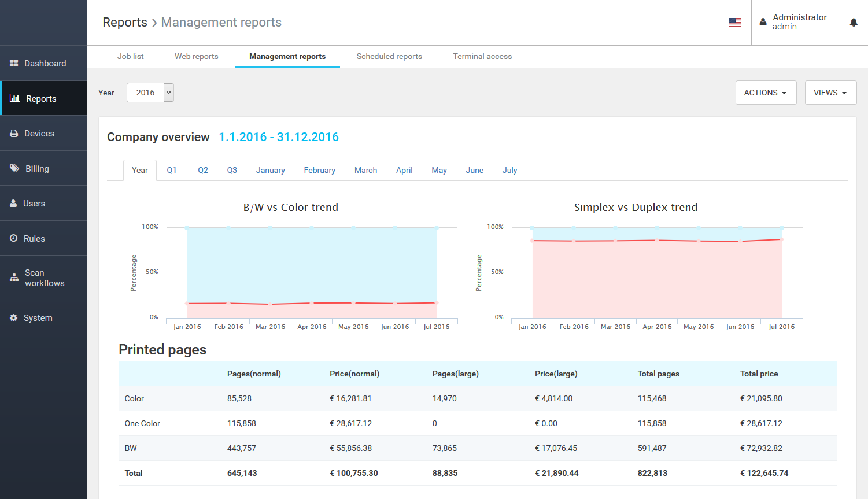The width and height of the screenshot is (868, 499).
Task: Open the Year 2016 dropdown
Action: coord(150,93)
